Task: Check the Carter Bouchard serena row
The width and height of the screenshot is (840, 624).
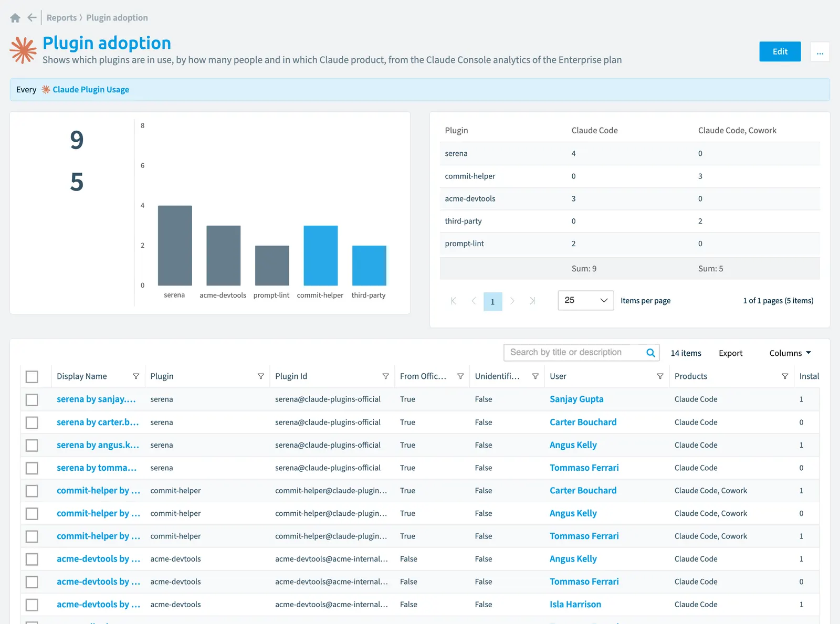Action: pyautogui.click(x=32, y=422)
